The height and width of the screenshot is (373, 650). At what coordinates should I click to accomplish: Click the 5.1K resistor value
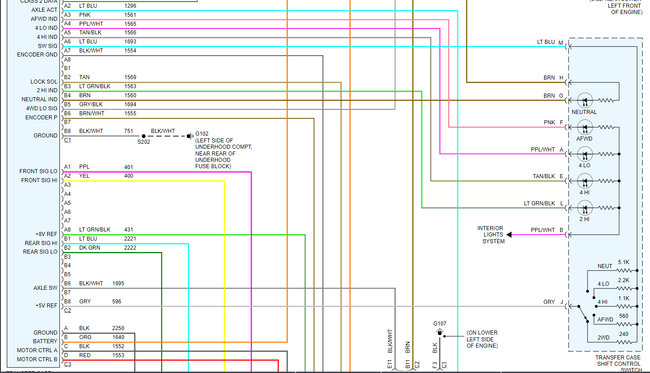coord(623,262)
